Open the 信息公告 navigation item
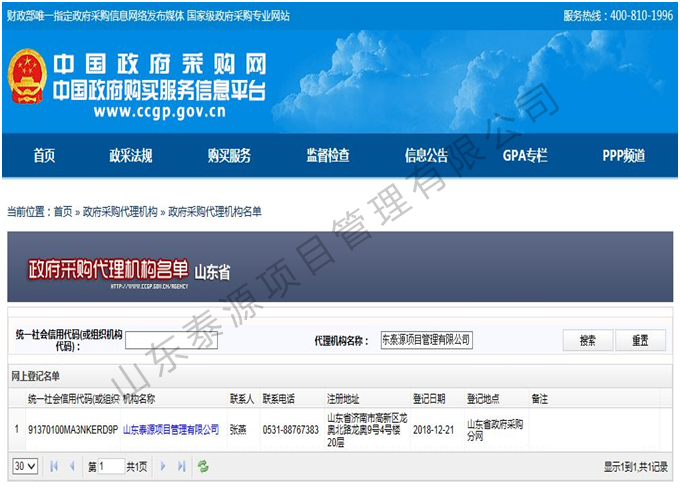 pos(426,155)
